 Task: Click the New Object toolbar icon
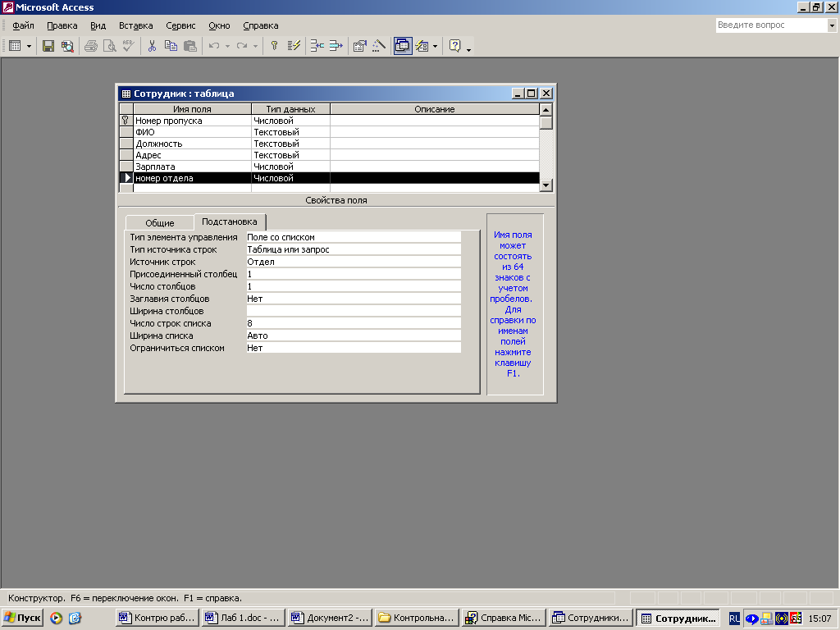pyautogui.click(x=422, y=46)
